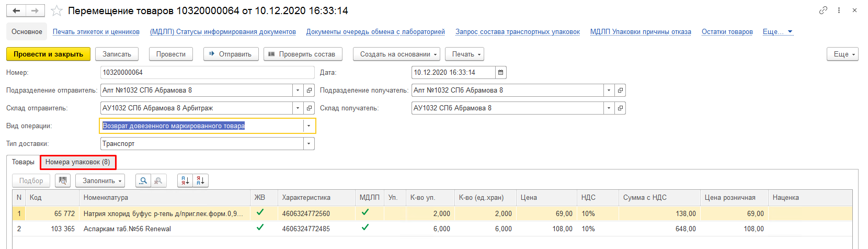Screen dimensions: 868x249
Task: Open the Остатки товаров link
Action: pos(727,32)
